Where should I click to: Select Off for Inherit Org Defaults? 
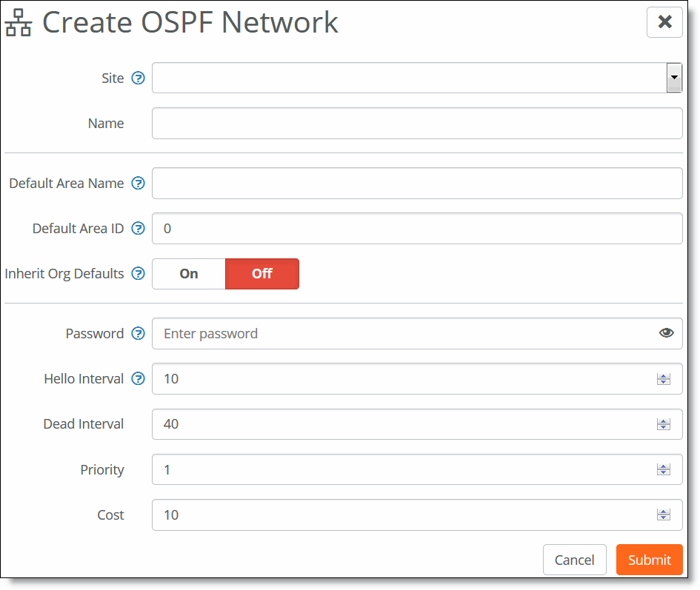(262, 274)
